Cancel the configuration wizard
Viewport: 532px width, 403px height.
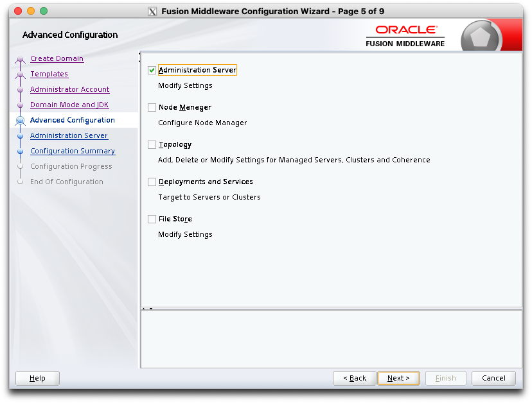[x=493, y=378]
